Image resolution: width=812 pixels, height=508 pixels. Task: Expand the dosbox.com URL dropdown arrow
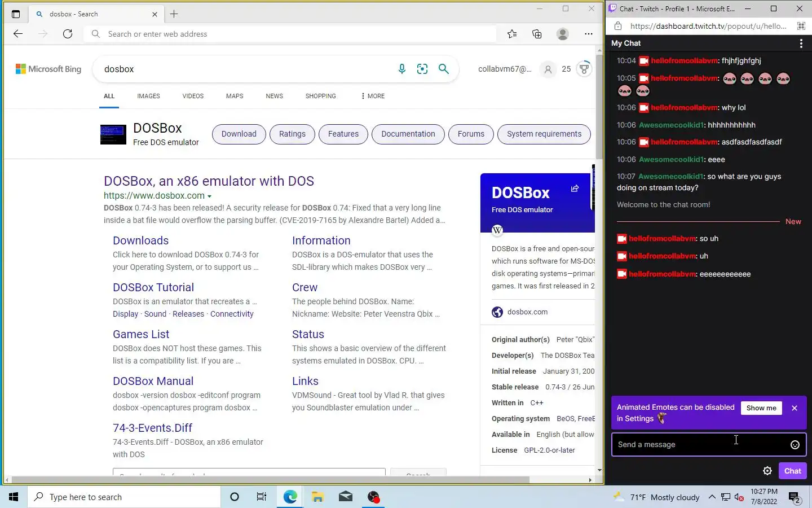pos(209,196)
